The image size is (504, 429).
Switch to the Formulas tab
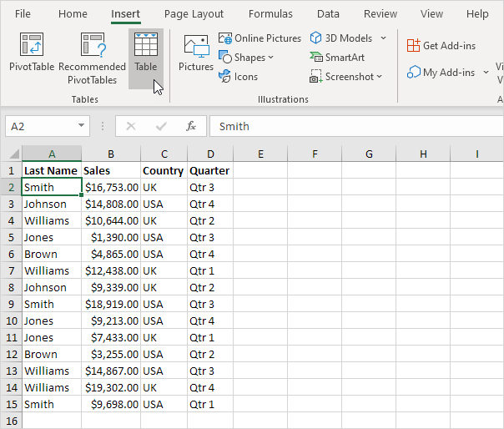click(x=270, y=14)
